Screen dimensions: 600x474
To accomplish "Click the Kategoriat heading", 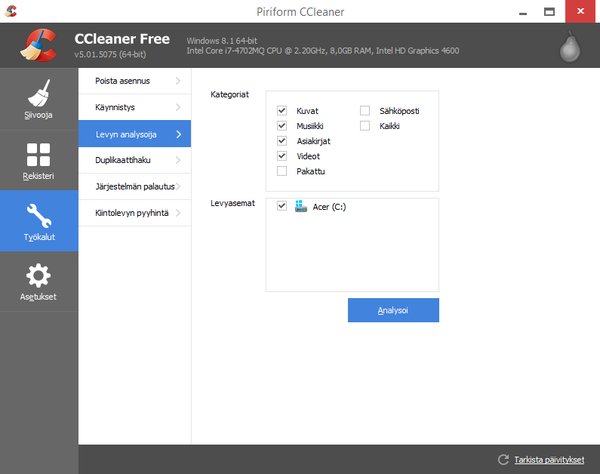I will pos(230,94).
